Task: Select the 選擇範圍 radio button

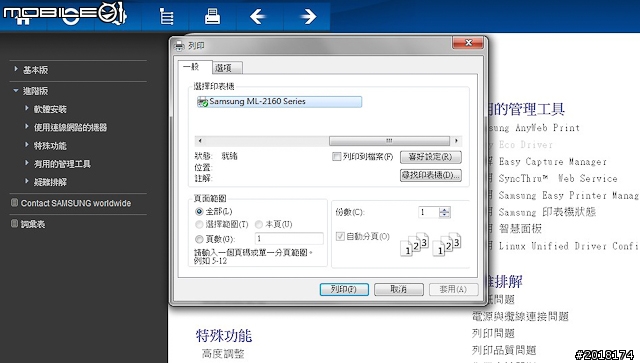Action: pyautogui.click(x=199, y=224)
